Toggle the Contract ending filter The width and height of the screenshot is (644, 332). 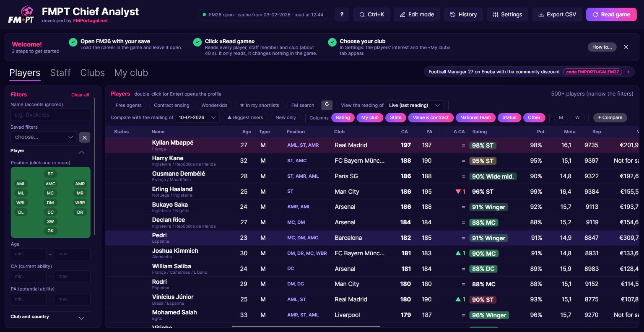click(171, 105)
